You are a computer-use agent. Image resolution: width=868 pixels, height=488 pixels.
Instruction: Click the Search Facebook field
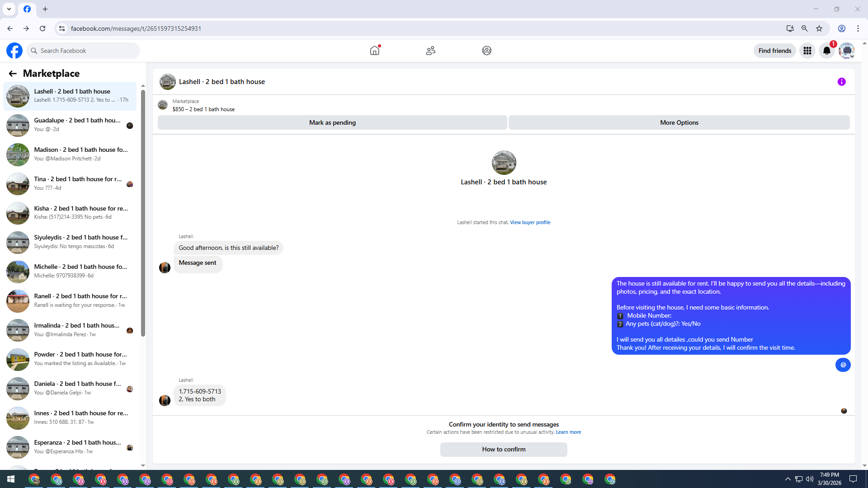click(x=84, y=51)
